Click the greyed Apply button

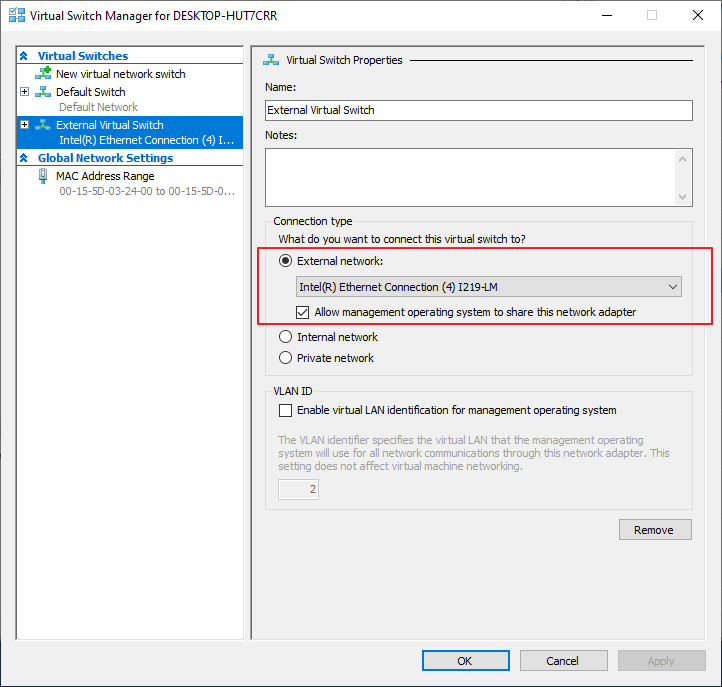pyautogui.click(x=662, y=661)
